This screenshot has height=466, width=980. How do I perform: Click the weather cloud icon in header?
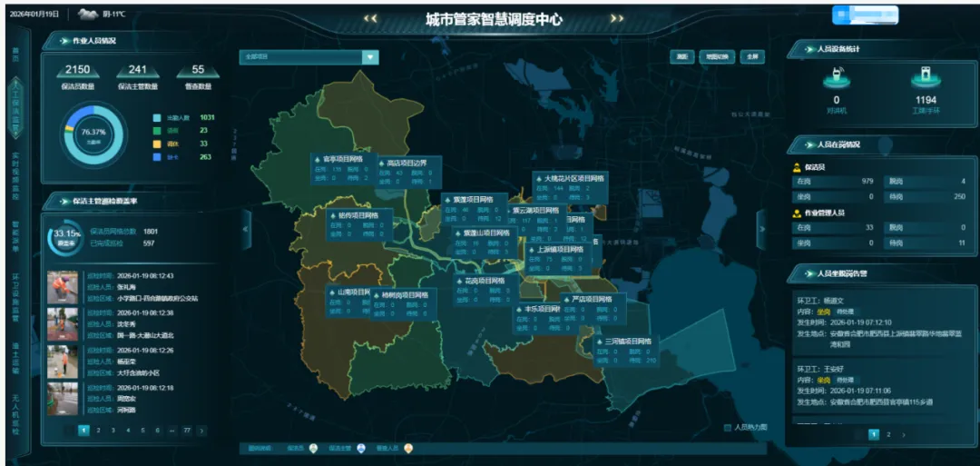click(88, 14)
